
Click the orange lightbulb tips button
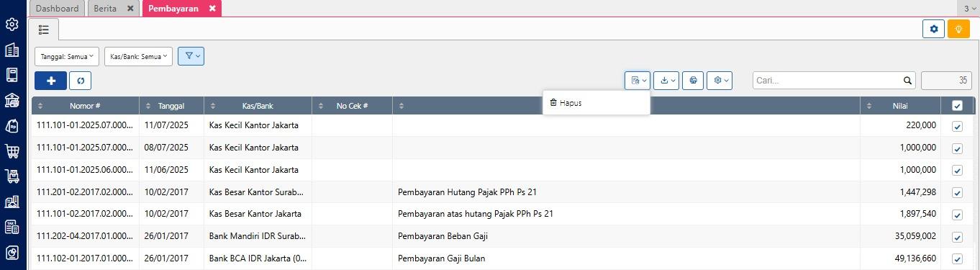pyautogui.click(x=958, y=29)
